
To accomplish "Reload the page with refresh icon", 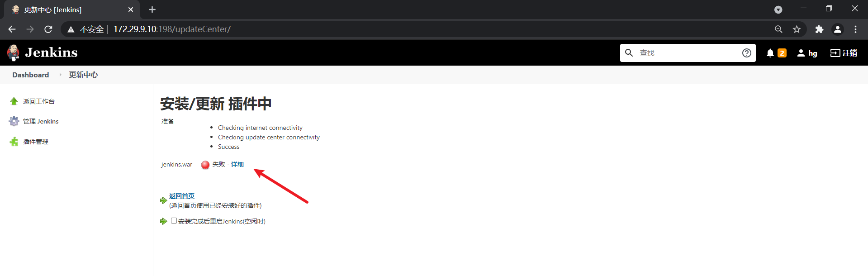I will click(x=48, y=29).
